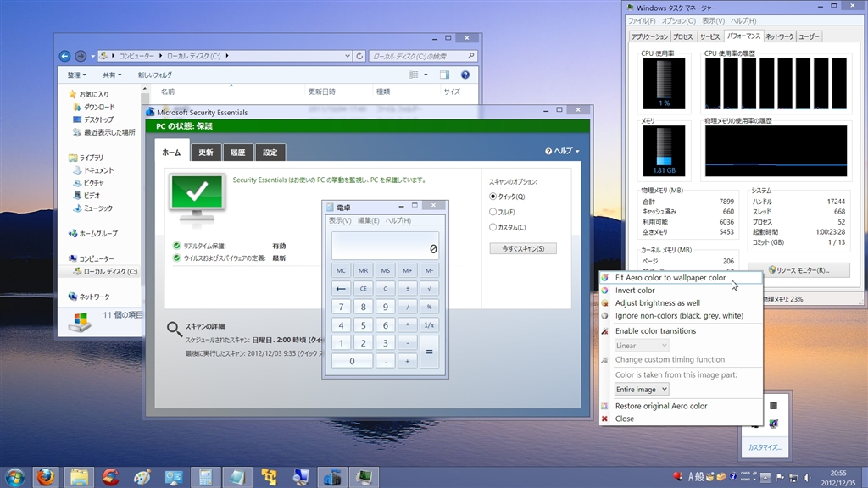Open 整理 dropdown in Explorer toolbar
The image size is (868, 488).
76,75
